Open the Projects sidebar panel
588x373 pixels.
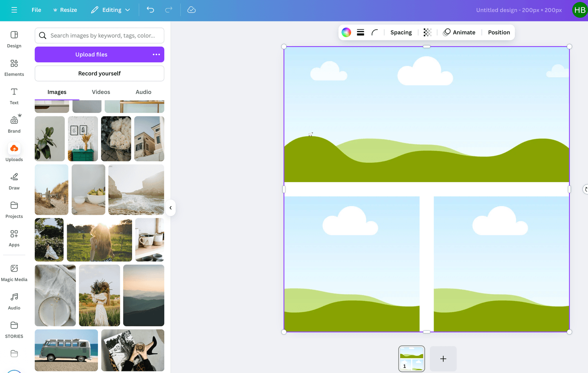pyautogui.click(x=14, y=210)
